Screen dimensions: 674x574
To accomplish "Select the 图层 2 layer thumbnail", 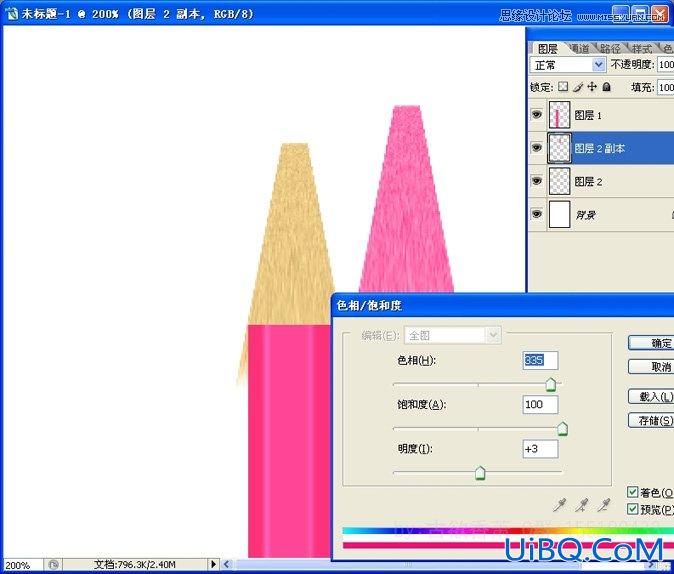I will pos(559,181).
